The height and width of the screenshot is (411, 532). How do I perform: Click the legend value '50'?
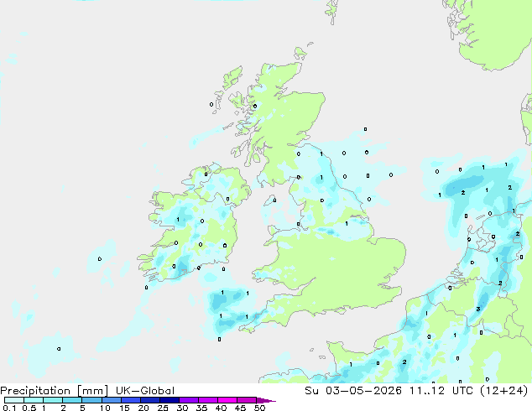[259, 408]
